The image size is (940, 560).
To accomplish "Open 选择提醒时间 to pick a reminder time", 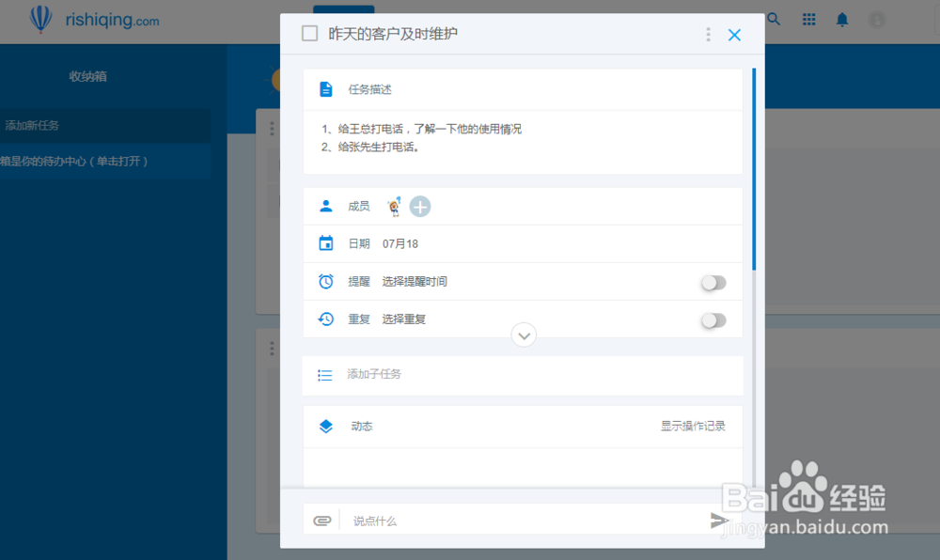I will [x=414, y=281].
